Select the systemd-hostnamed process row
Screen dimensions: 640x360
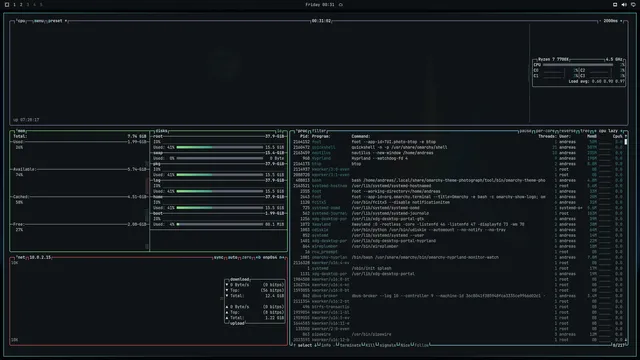[458, 186]
